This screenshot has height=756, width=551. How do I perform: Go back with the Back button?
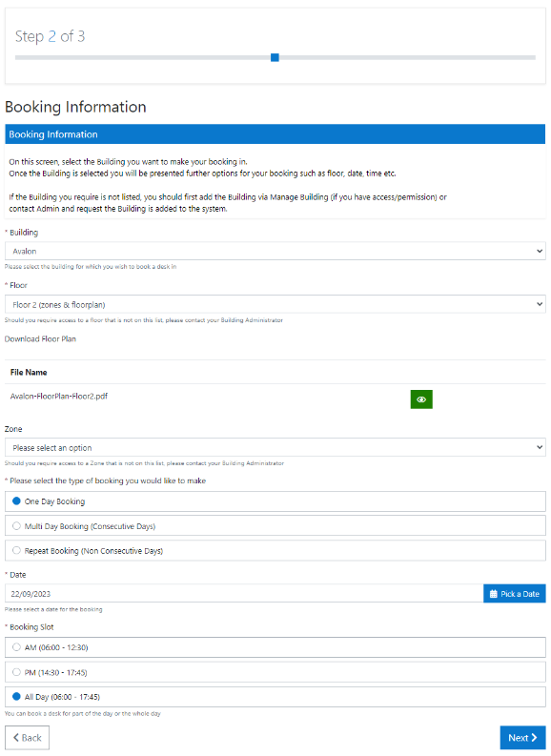(27, 737)
